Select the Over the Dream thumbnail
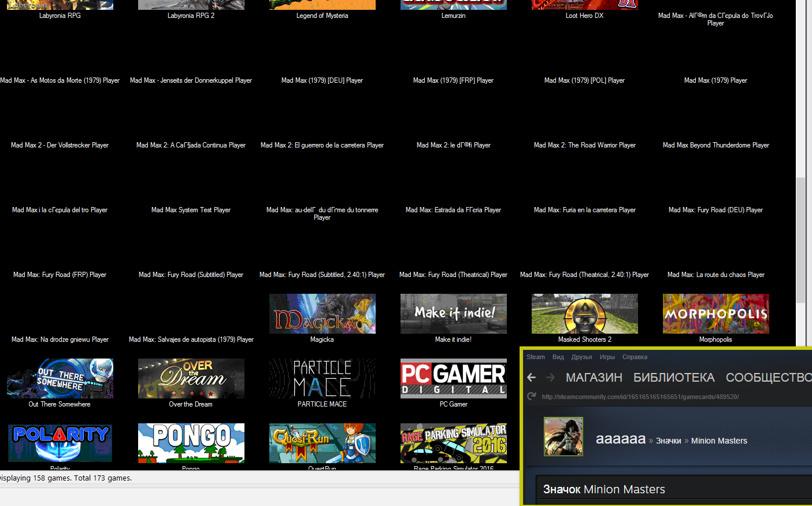 [x=191, y=378]
